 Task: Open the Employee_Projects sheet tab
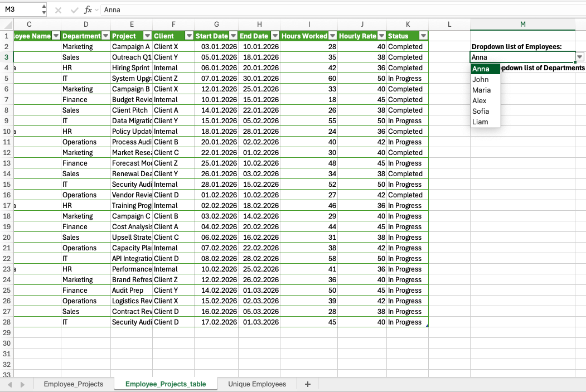[73, 384]
